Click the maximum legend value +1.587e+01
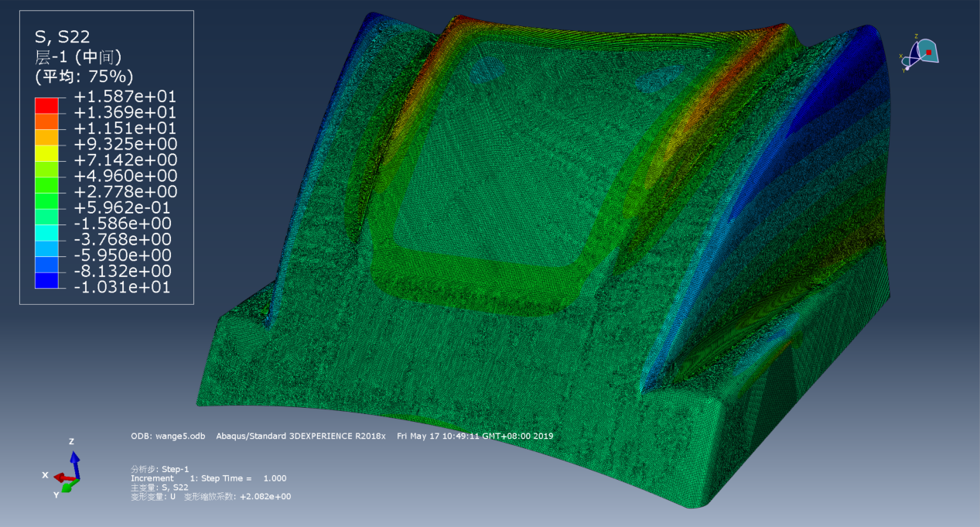The image size is (980, 527). (125, 97)
